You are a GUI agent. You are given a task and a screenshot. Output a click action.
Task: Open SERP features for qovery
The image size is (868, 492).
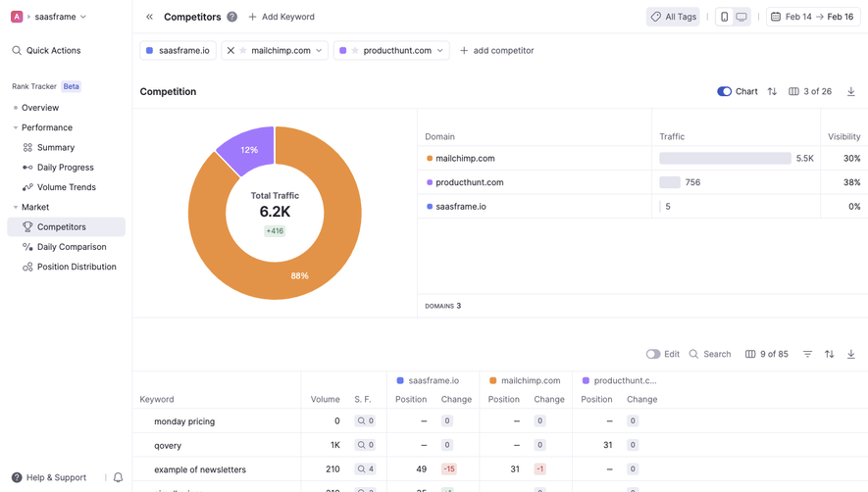click(x=366, y=445)
